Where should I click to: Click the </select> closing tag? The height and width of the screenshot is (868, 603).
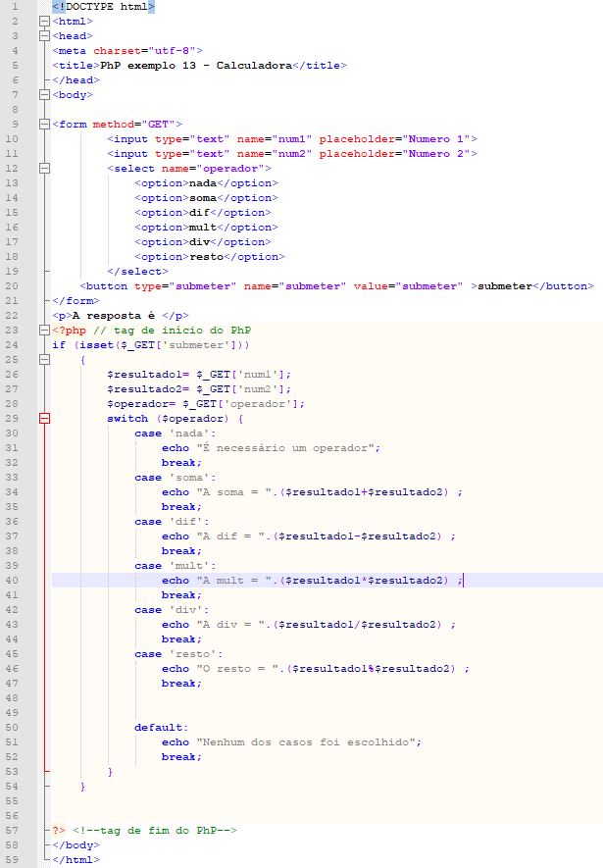pos(137,272)
